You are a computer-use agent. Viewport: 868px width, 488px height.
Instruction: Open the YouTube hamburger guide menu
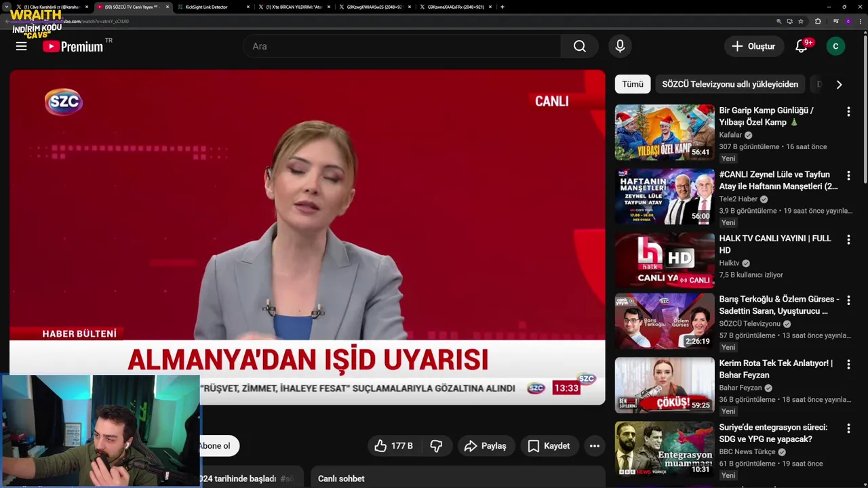22,46
